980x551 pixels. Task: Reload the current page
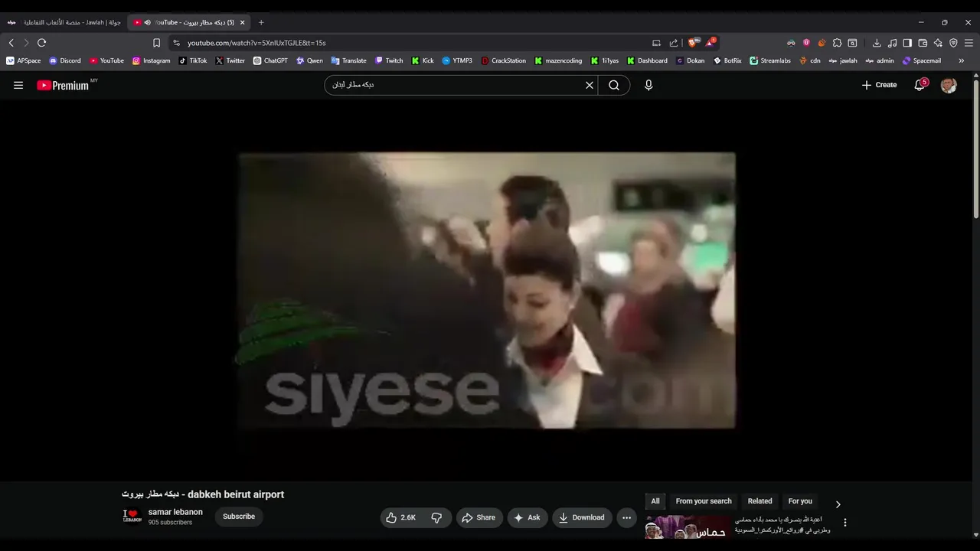coord(41,43)
